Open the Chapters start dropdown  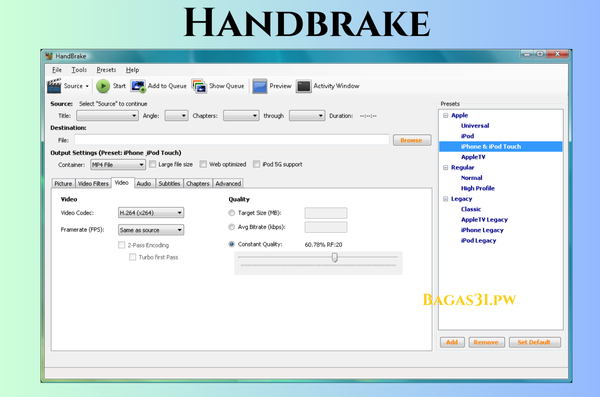click(241, 116)
